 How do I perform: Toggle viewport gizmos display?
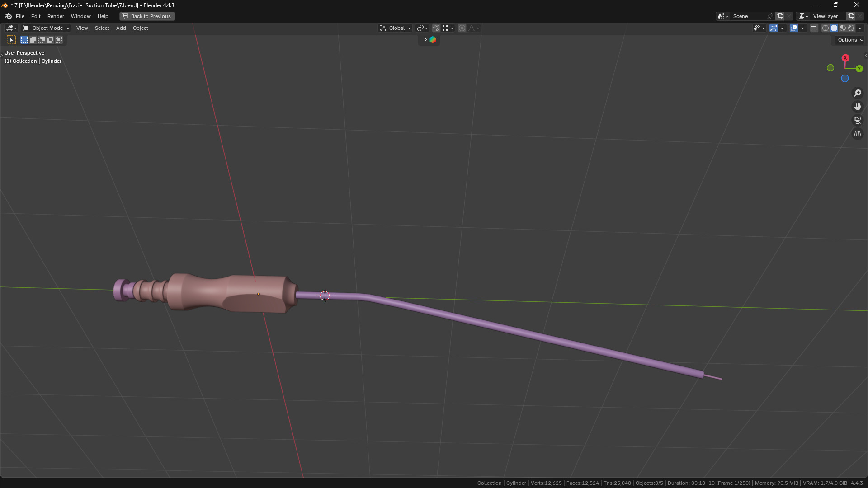(774, 28)
